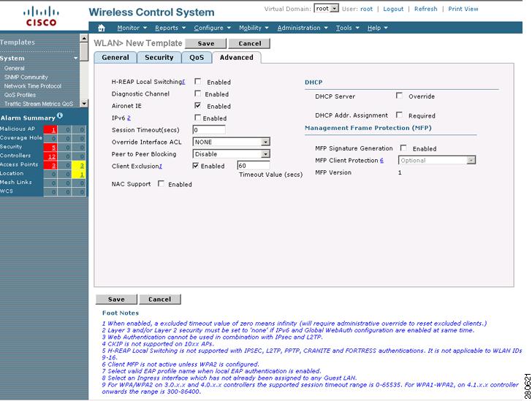This screenshot has width=532, height=401.
Task: Select the Advanced tab
Action: pos(237,57)
